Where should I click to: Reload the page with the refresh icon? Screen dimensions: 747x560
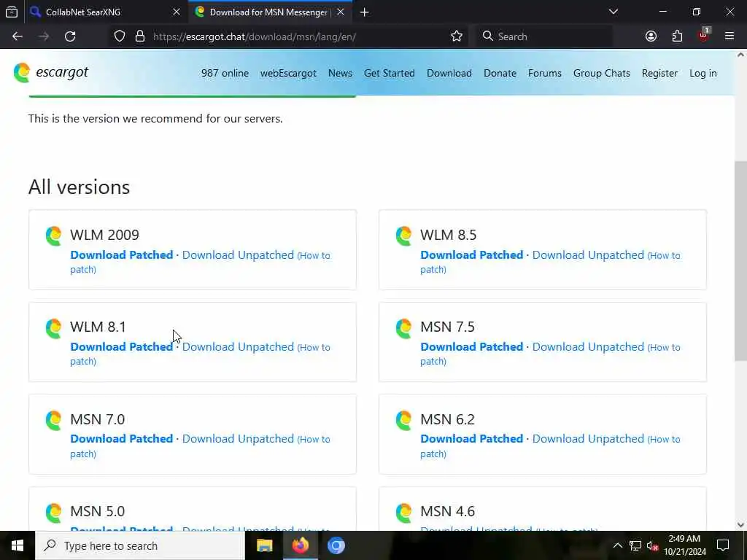[70, 36]
